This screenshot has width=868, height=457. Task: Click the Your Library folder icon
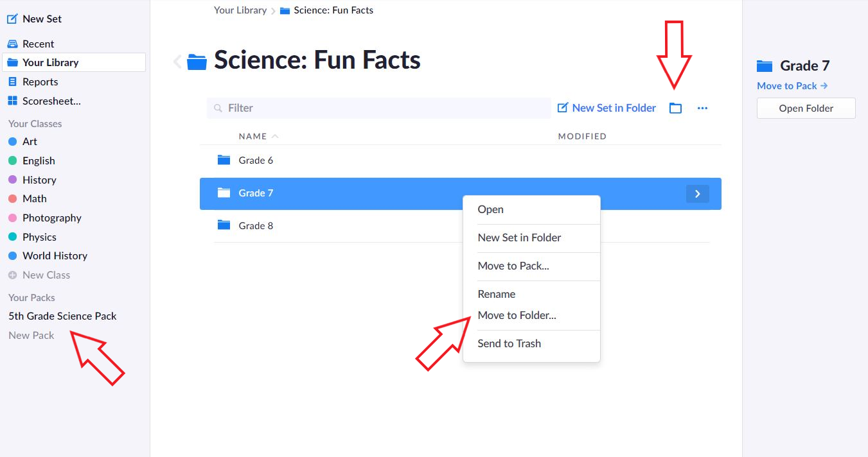(12, 62)
